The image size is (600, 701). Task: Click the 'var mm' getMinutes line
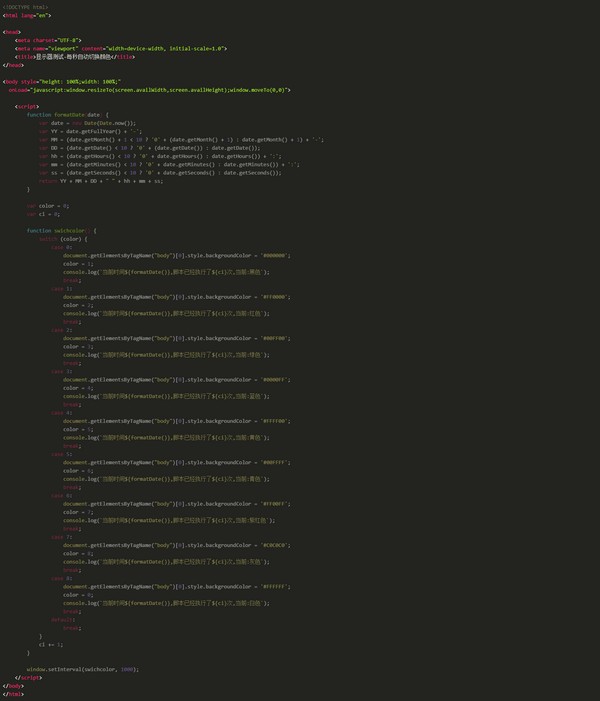click(169, 165)
